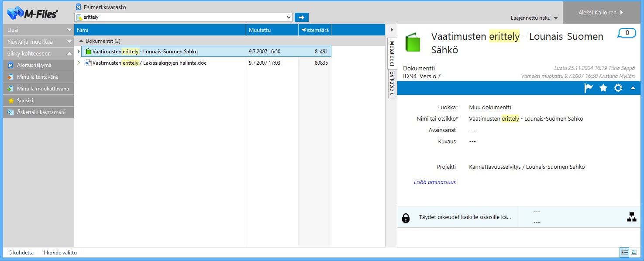This screenshot has width=644, height=261.
Task: Click the workflow icon
Action: click(x=632, y=217)
